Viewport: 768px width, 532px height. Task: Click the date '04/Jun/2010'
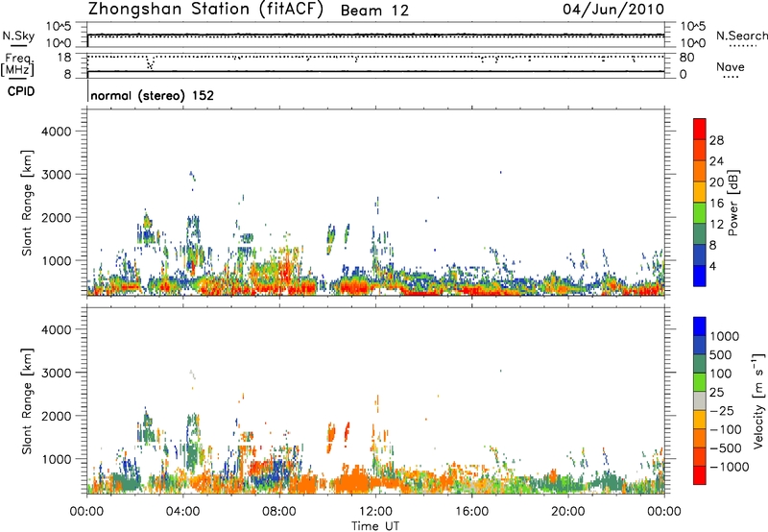(613, 10)
